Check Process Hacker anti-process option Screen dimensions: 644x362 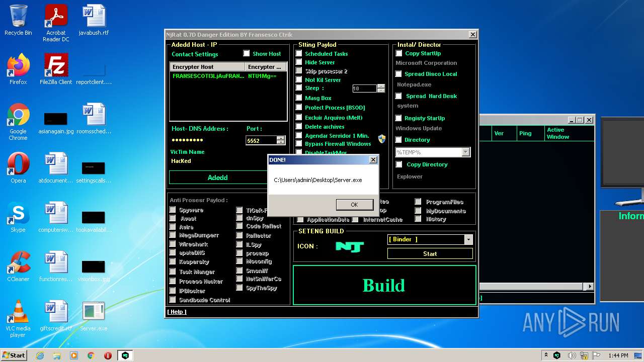coord(173,281)
